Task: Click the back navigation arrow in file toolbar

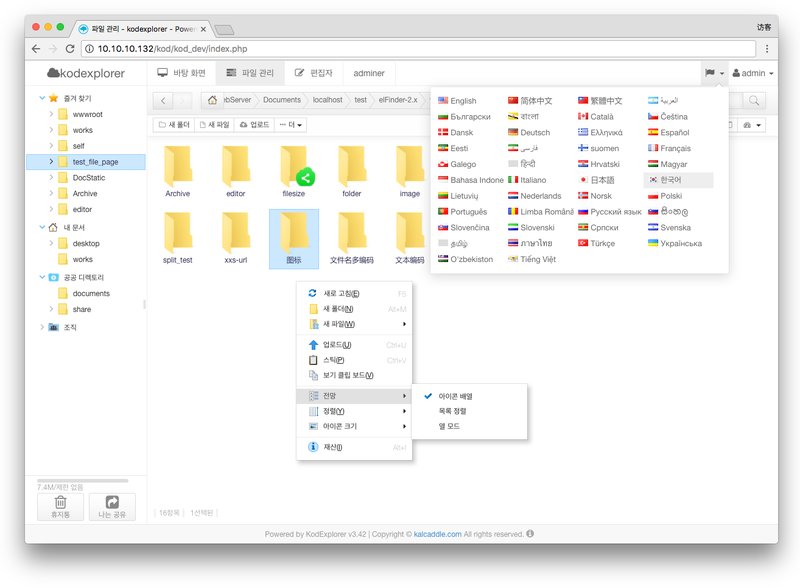Action: (164, 100)
